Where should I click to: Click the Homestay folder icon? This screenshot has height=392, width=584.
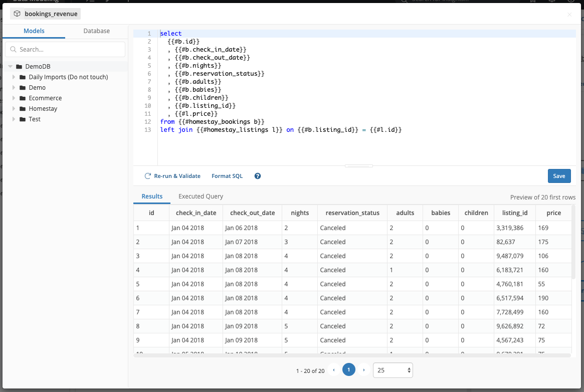point(23,109)
